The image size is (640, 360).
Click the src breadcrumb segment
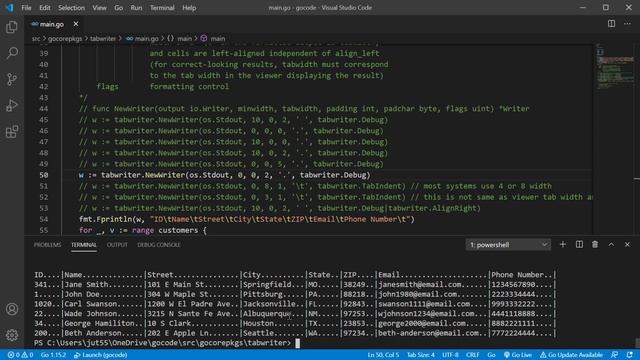click(x=36, y=39)
